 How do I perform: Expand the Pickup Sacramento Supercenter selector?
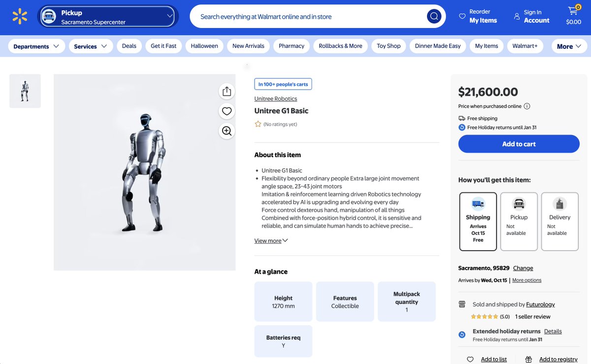[x=108, y=16]
